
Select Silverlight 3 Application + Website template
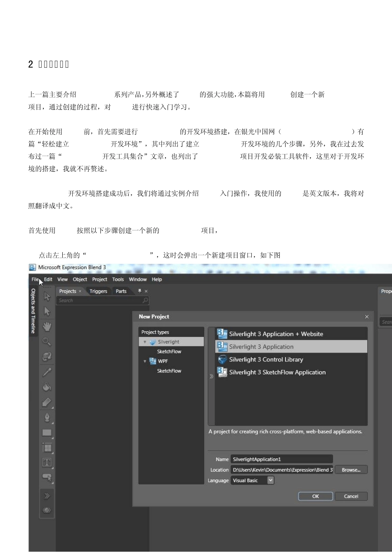(x=291, y=334)
